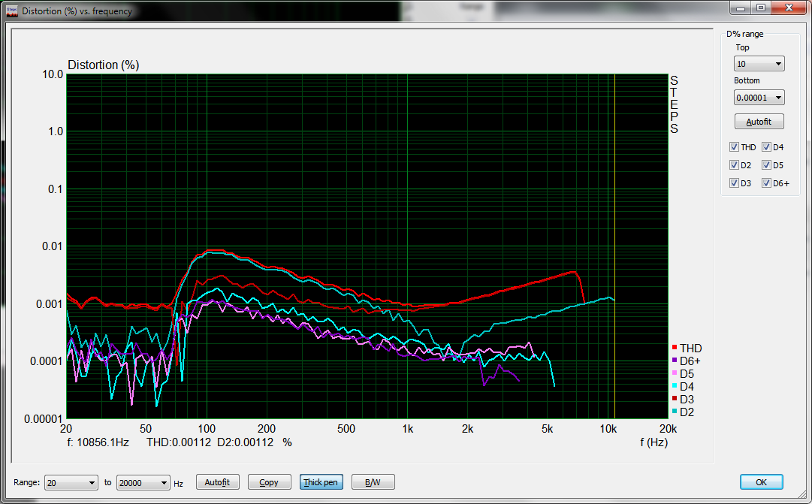Toggle the D6+ harmonics checkbox
Viewport: 812px width, 504px height.
tap(766, 183)
